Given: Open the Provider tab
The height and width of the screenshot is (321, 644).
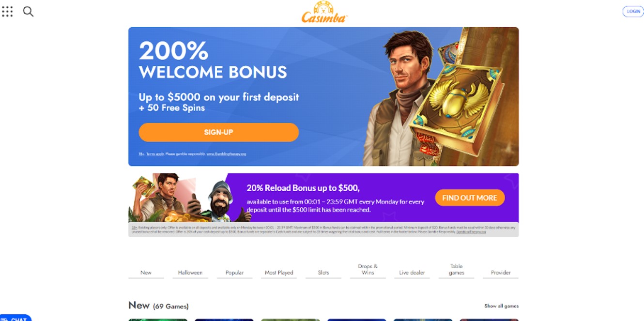Looking at the screenshot, I should coord(501,273).
